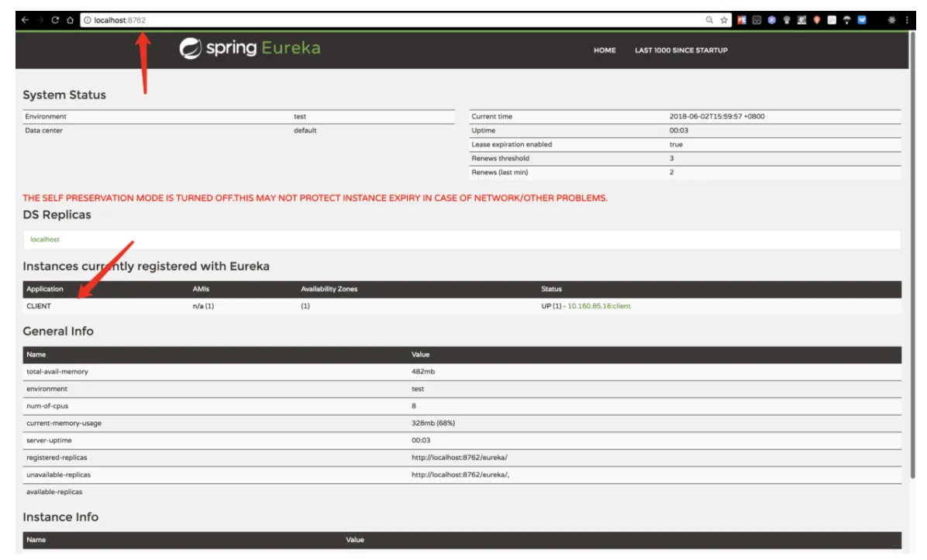Bookmark this page with the star icon

(724, 20)
